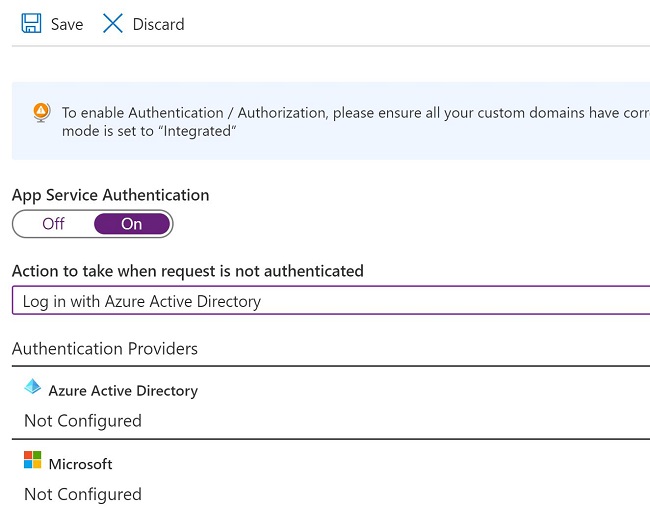Click the Action to take when unauthenticated label
Viewport: 650px width, 507px height.
click(x=187, y=271)
